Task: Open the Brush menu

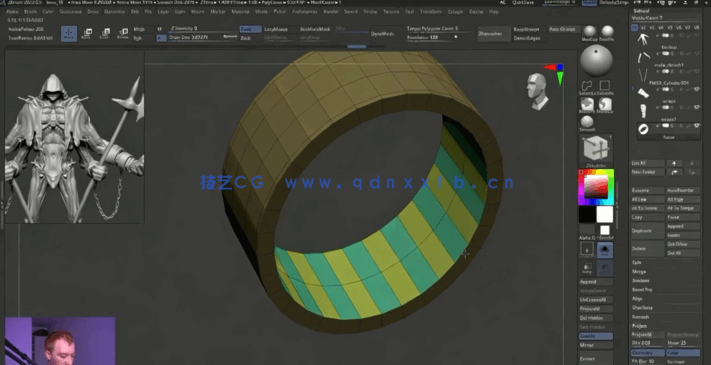Action: (30, 11)
